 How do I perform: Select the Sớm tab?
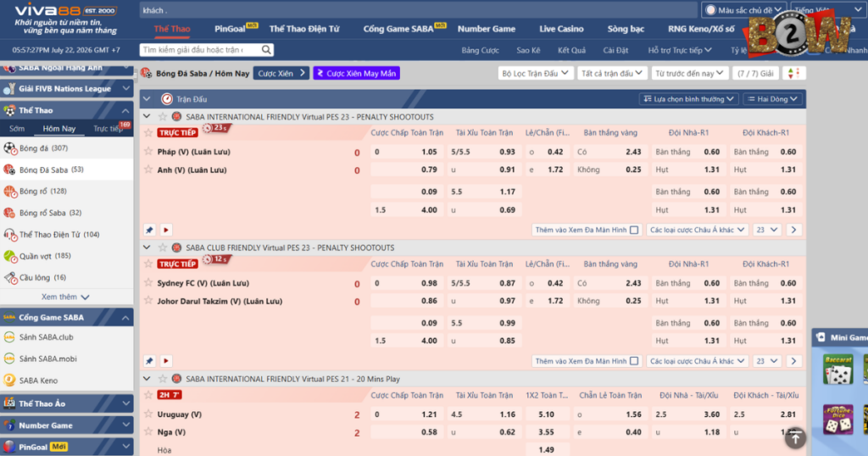[x=17, y=128]
